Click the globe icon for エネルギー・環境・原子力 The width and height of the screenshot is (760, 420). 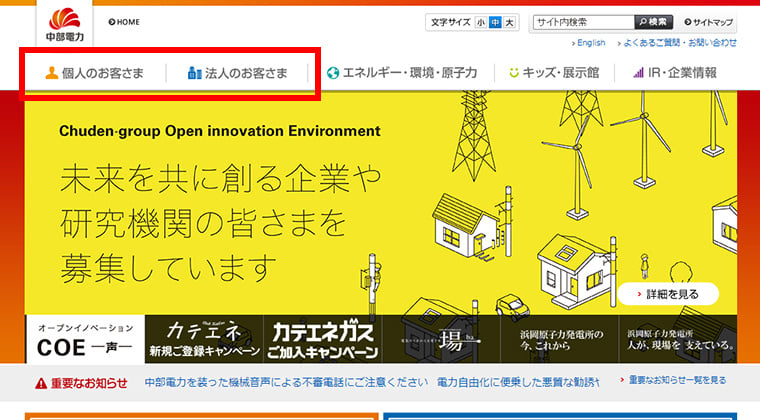point(333,73)
